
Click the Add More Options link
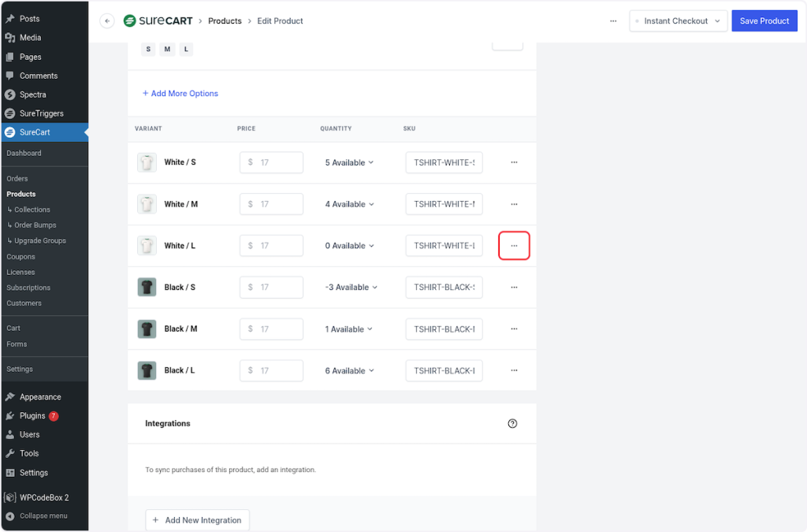180,93
